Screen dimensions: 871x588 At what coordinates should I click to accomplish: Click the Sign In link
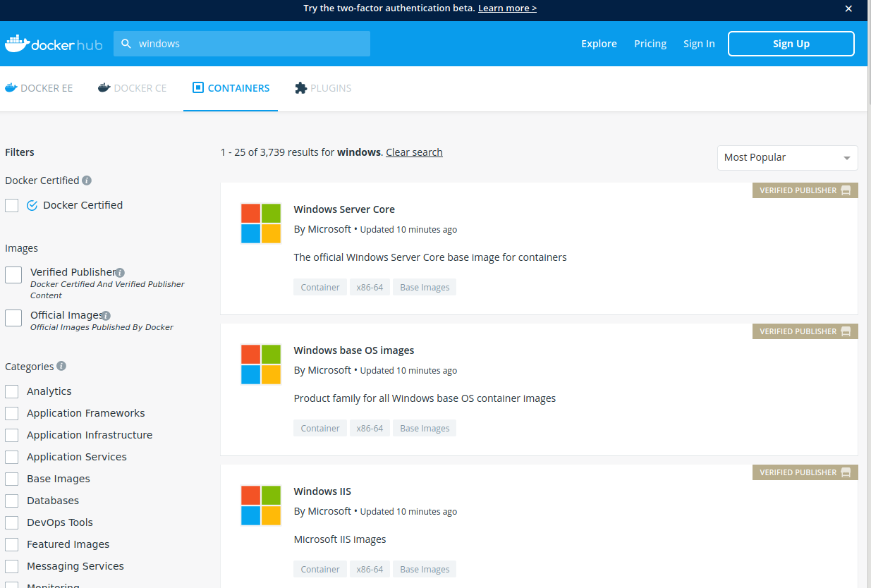tap(699, 44)
